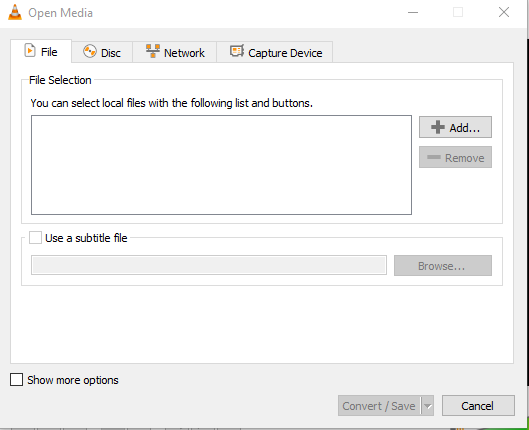Minimize the Open Media dialog
Image resolution: width=529 pixels, height=430 pixels.
click(413, 13)
